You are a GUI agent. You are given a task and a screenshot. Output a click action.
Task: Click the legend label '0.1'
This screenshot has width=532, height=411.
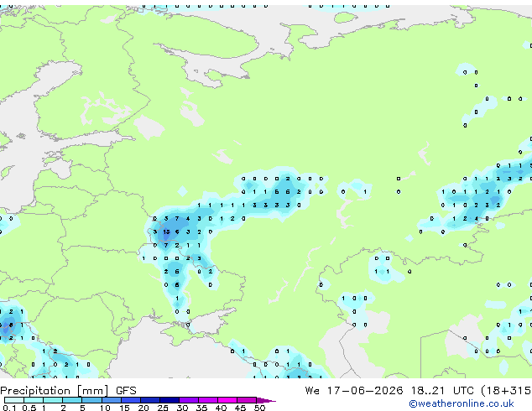click(x=9, y=408)
